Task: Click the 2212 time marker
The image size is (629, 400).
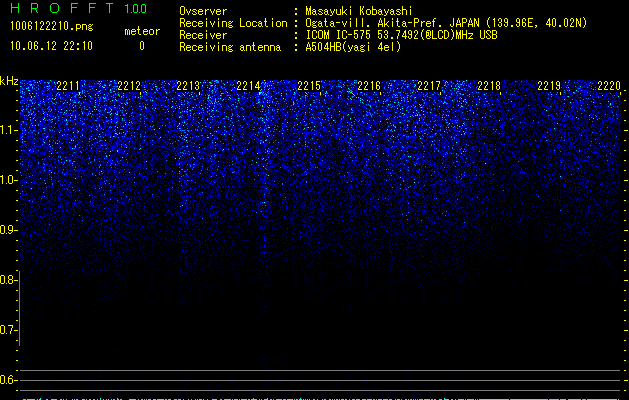Action: 129,85
